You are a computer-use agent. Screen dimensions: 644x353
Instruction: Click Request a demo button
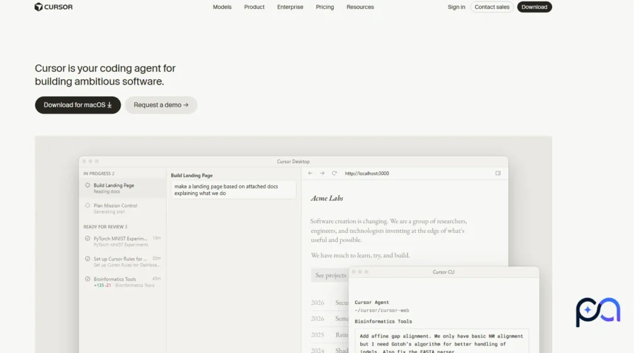[x=161, y=105]
